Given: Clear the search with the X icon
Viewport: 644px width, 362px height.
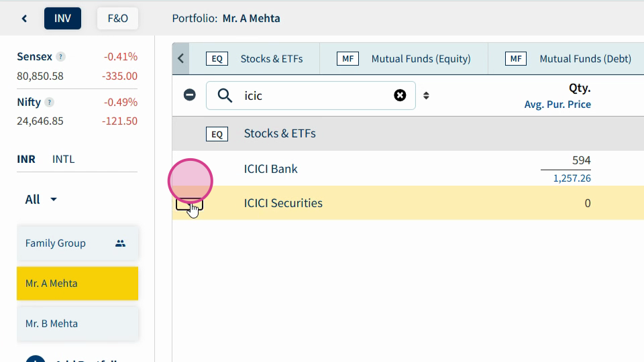Looking at the screenshot, I should [400, 95].
